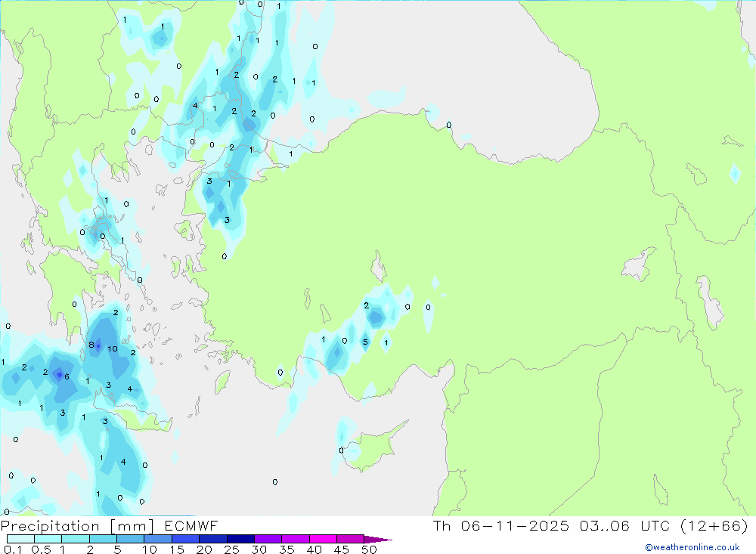Viewport: 756px width, 554px height.
Task: Click the '6' precipitation value on the map
Action: tap(67, 376)
